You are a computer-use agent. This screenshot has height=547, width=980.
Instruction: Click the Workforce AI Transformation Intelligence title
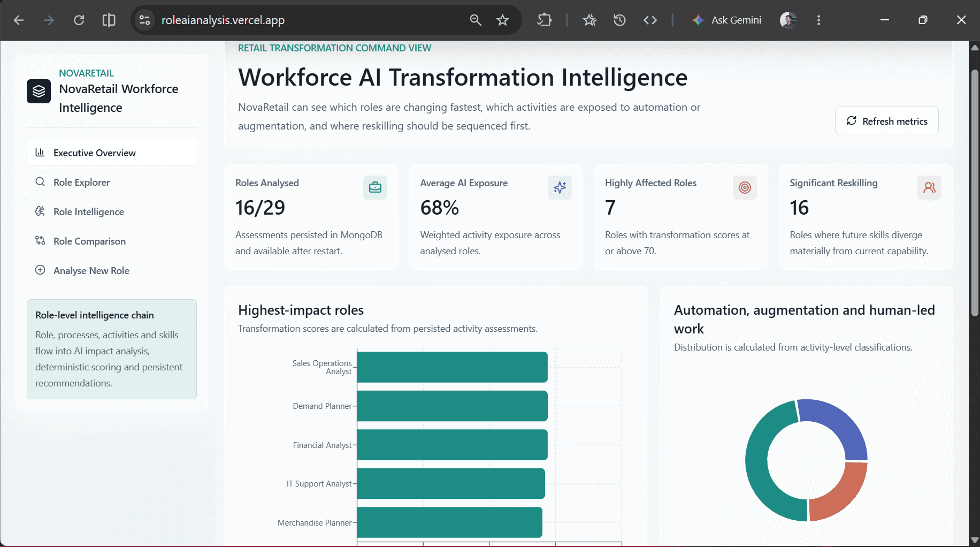[463, 78]
